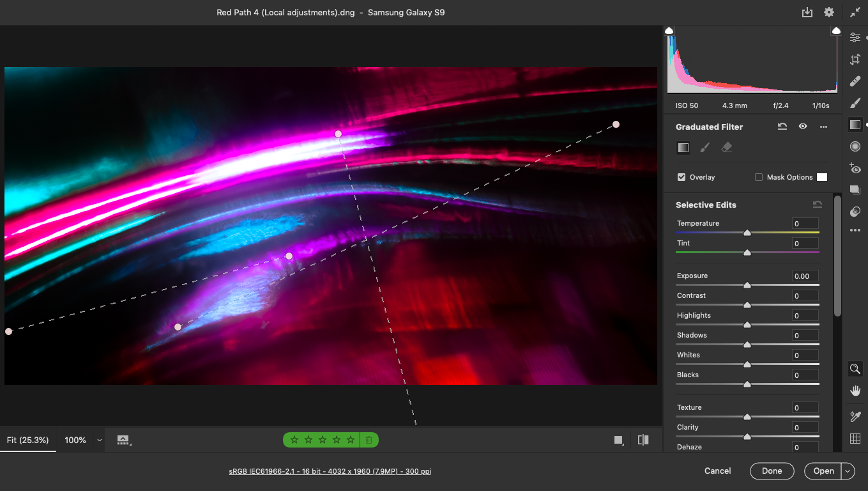Enable the Mask Options checkbox
This screenshot has width=868, height=491.
coord(759,177)
